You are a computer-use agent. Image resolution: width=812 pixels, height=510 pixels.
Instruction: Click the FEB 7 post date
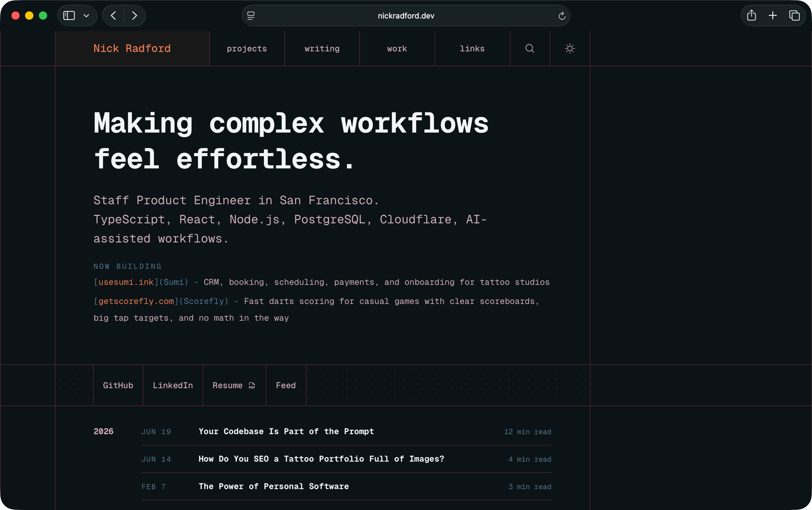153,487
